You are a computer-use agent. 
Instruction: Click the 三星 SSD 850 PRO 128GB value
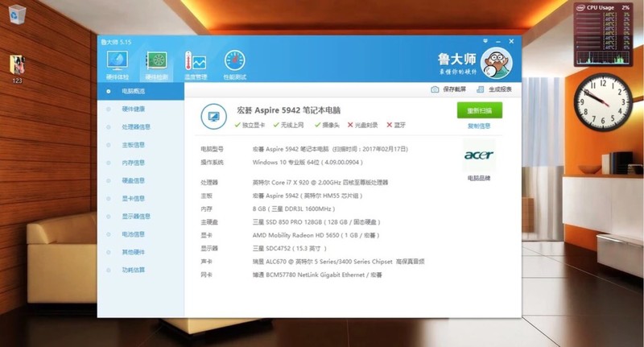[x=316, y=222]
